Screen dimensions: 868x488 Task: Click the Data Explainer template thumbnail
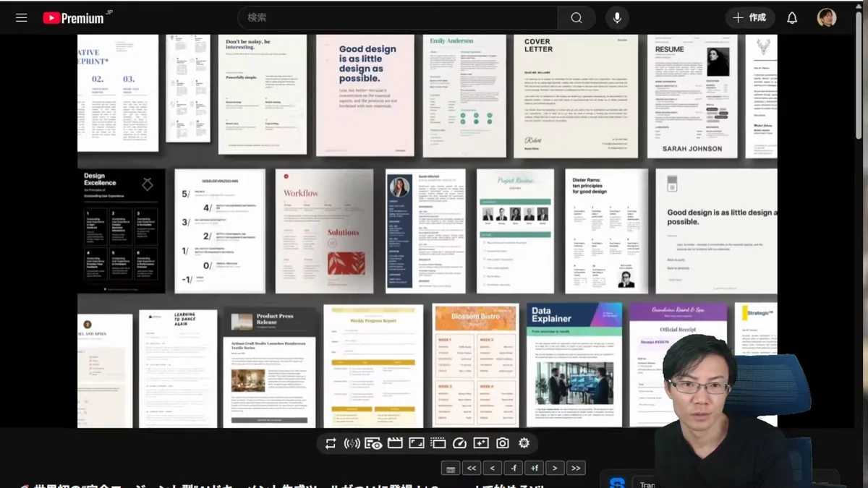click(x=574, y=365)
